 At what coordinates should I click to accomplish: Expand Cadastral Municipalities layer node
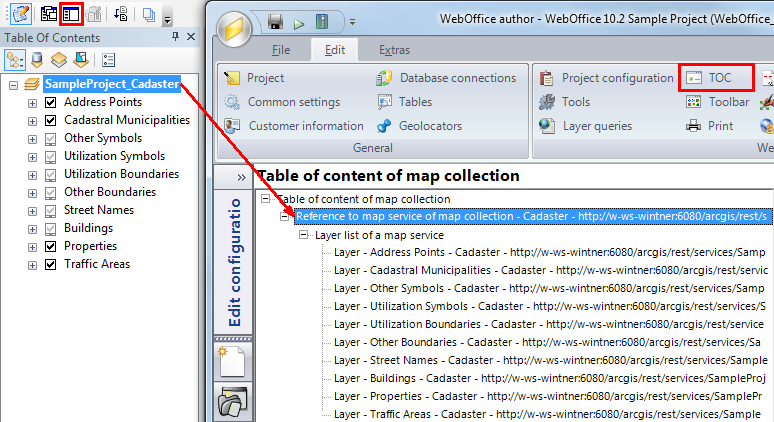pyautogui.click(x=32, y=121)
